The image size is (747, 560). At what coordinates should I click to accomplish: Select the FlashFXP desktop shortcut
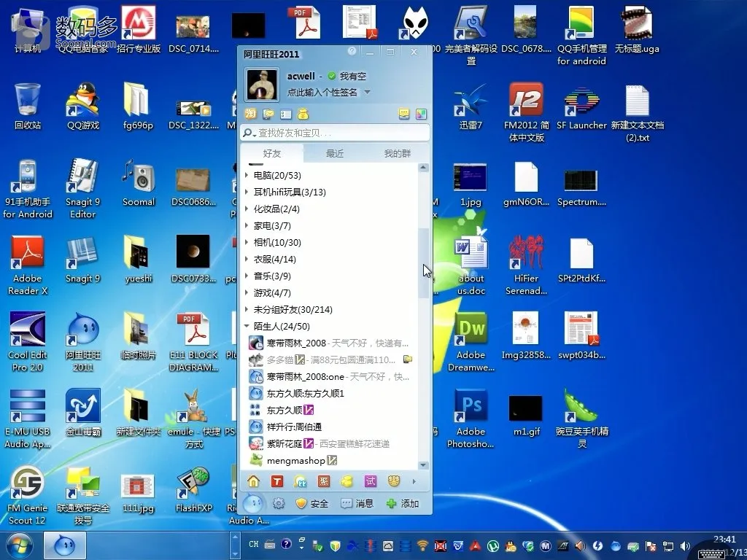point(193,489)
